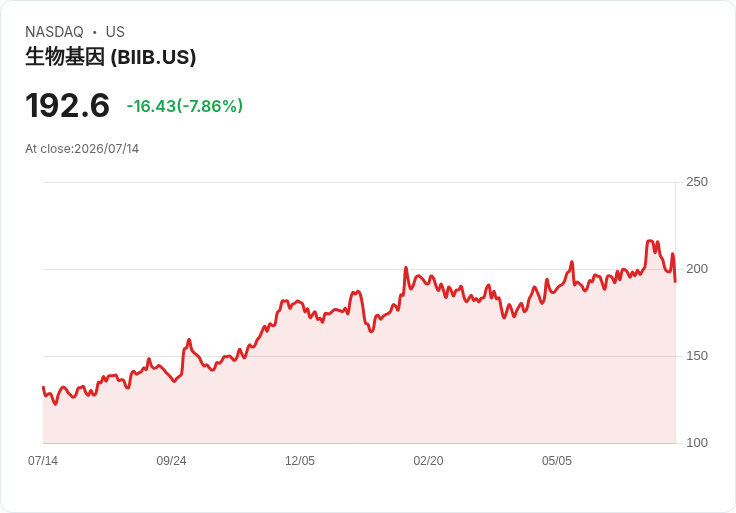The height and width of the screenshot is (513, 736).
Task: Click the first data point at the chart's left end
Action: point(43,387)
